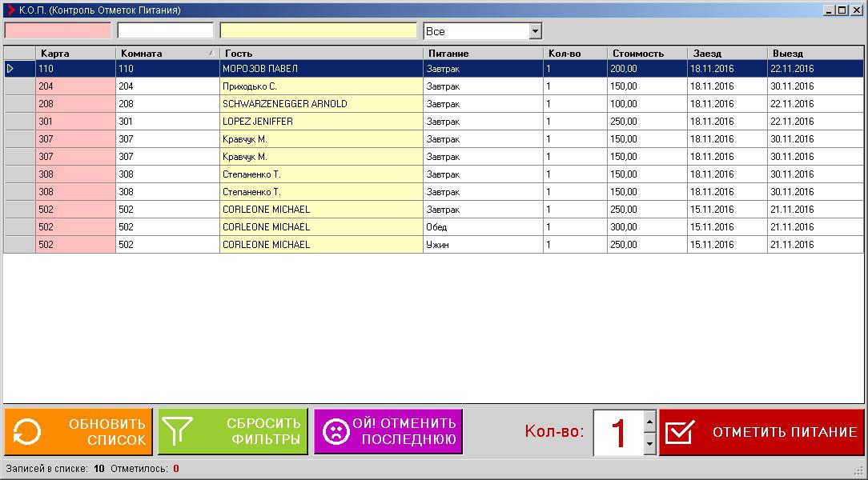Click the refresh circular arrow icon
The width and height of the screenshot is (868, 480).
26,432
